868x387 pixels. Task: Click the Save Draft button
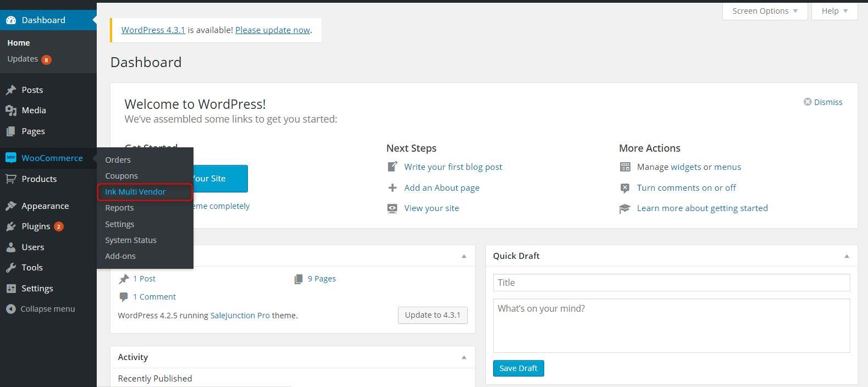tap(518, 368)
